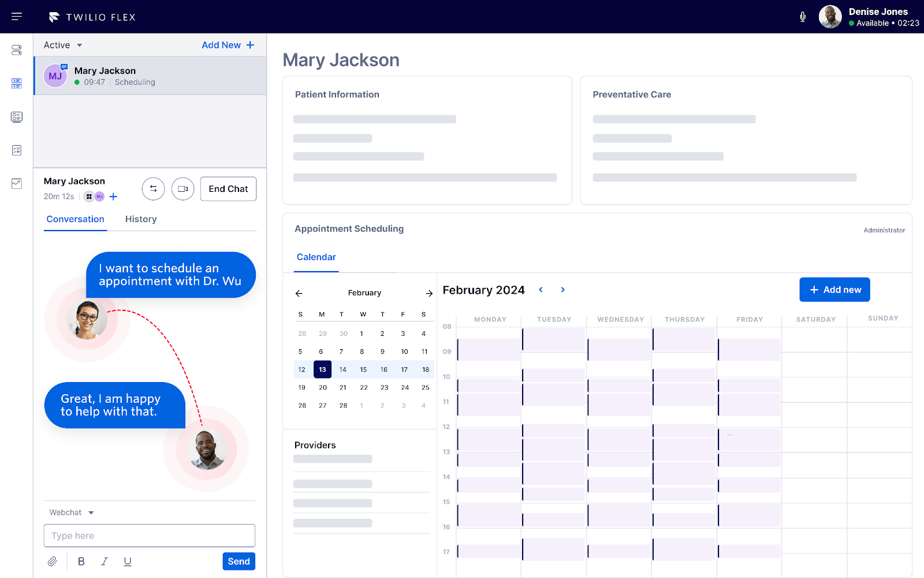Toggle bold formatting in chat

[81, 561]
